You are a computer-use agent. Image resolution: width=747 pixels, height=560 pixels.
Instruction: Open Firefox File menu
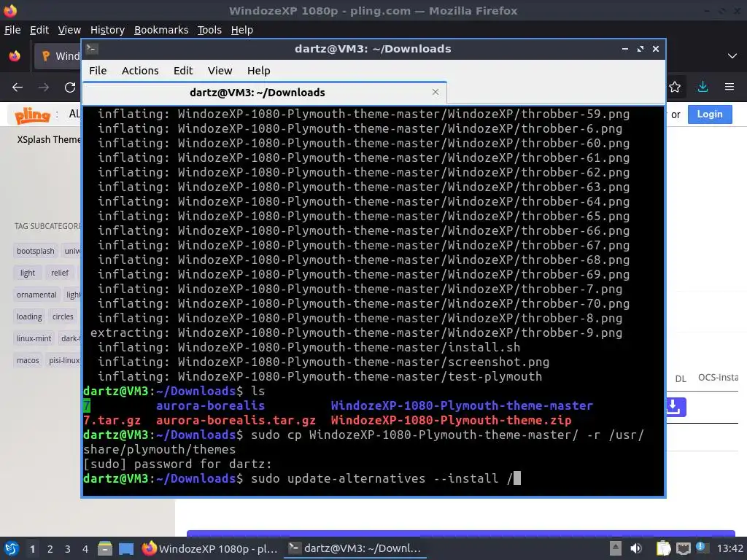12,30
